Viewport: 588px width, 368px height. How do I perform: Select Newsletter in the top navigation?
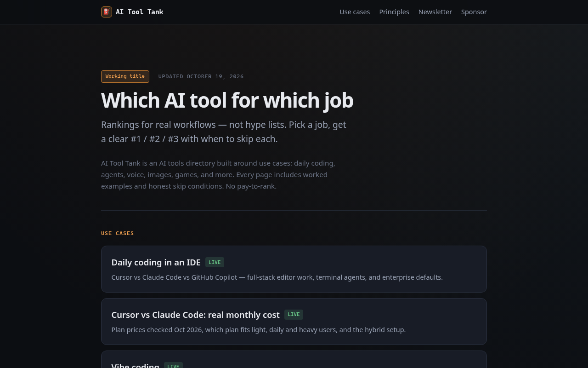(435, 12)
